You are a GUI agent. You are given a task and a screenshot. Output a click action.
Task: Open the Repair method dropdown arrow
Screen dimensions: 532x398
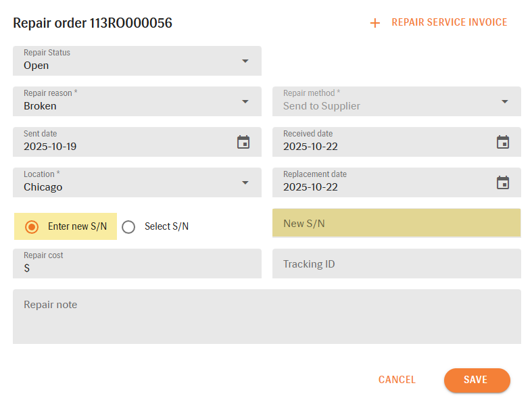tap(504, 102)
